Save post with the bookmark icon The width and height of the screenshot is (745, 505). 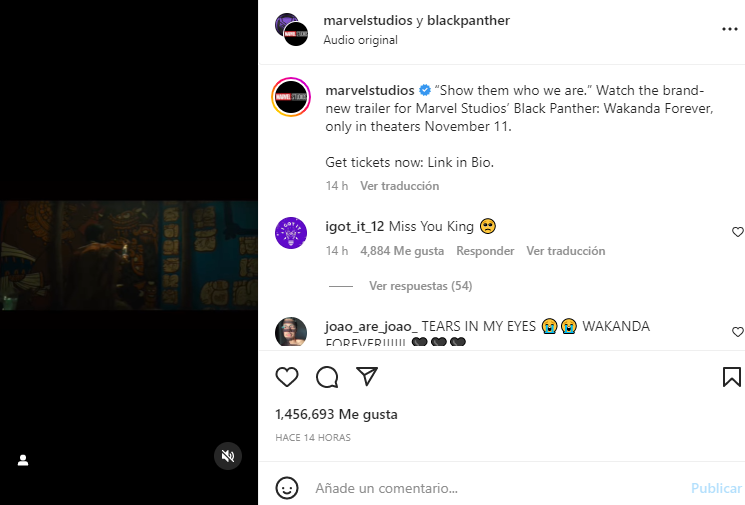(x=731, y=377)
